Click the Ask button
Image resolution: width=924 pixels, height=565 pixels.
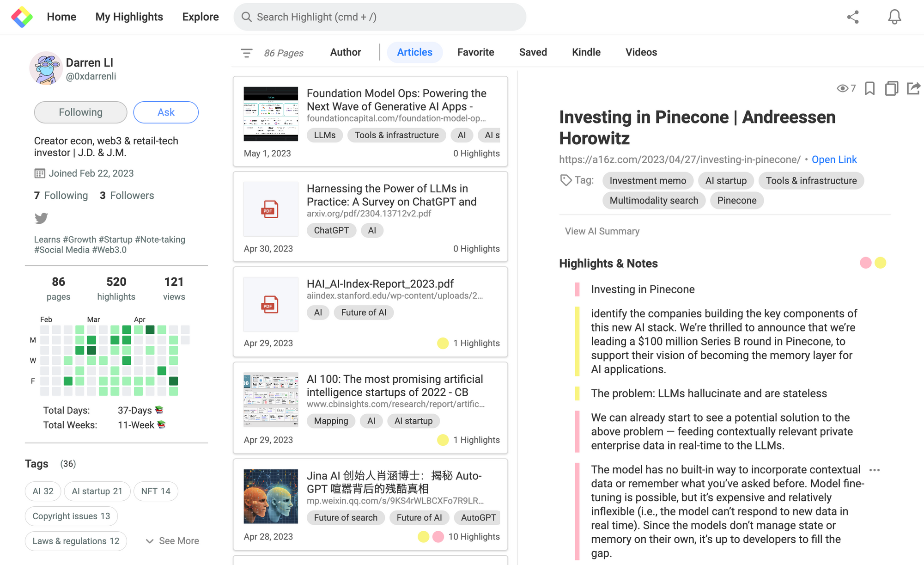click(166, 112)
